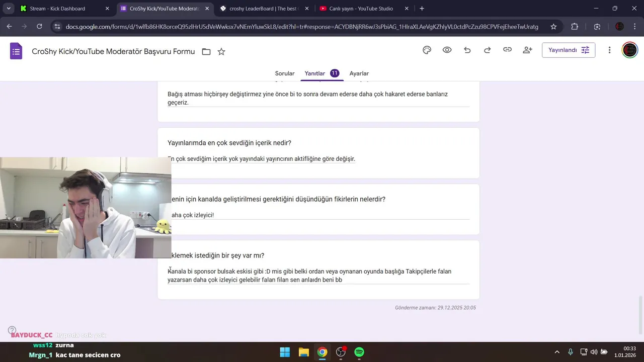Image resolution: width=644 pixels, height=362 pixels.
Task: Switch to croshy LeaderBoard browser tab
Action: coord(264,9)
